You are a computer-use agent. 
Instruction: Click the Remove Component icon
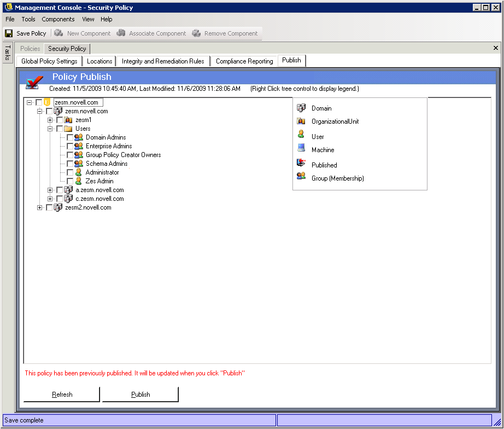click(196, 33)
